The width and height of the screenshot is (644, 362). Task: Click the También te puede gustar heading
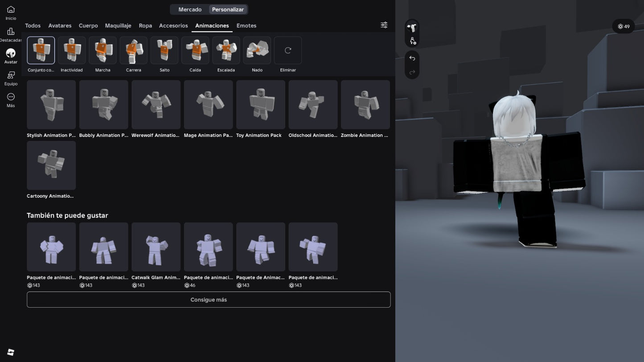pyautogui.click(x=67, y=215)
